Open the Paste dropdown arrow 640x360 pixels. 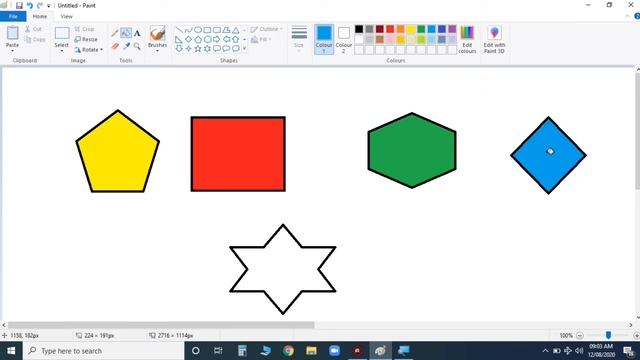point(12,51)
